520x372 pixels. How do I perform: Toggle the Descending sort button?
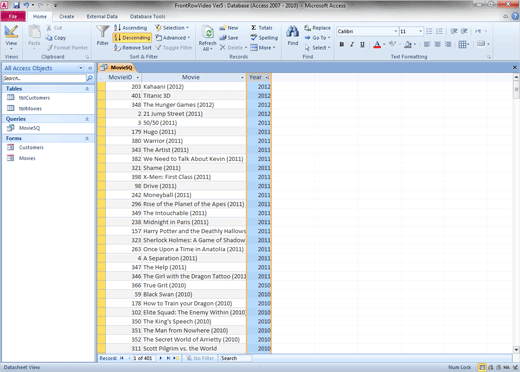tap(132, 38)
